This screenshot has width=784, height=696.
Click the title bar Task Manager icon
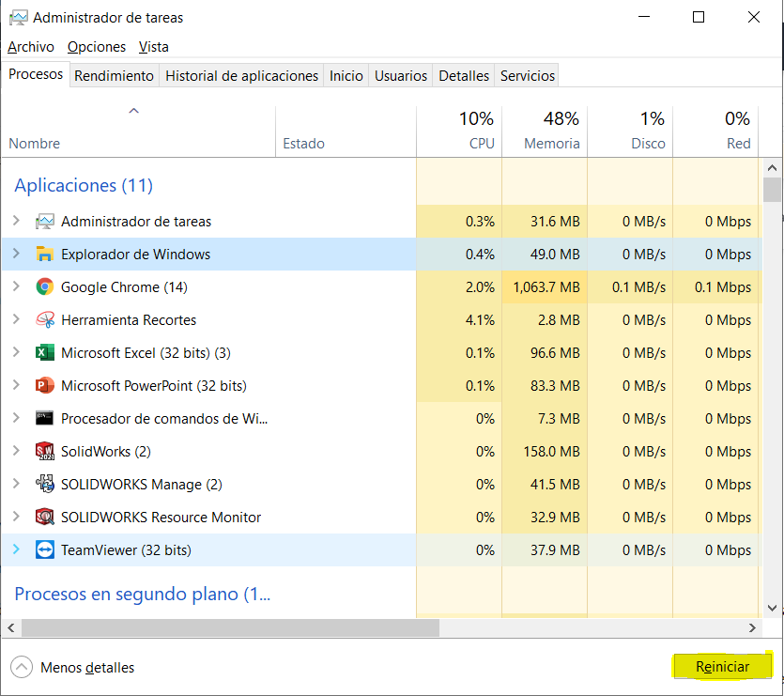coord(19,18)
